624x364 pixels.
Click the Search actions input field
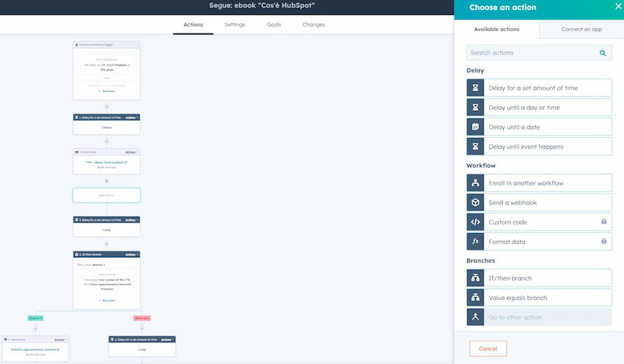pyautogui.click(x=539, y=53)
